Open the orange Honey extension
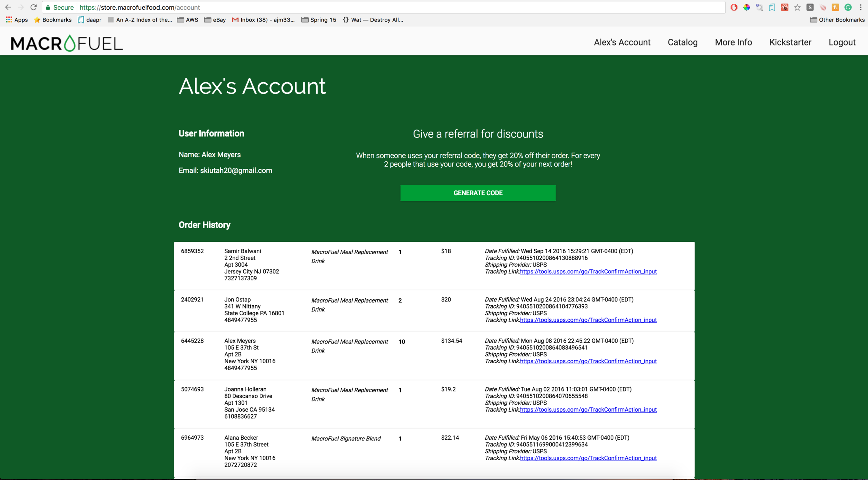This screenshot has height=480, width=868. point(835,7)
